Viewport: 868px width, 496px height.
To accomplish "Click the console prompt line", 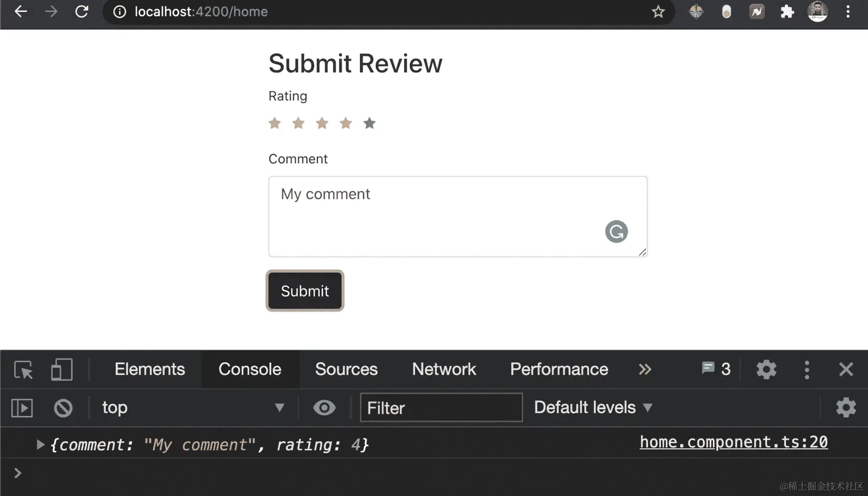I will point(434,473).
